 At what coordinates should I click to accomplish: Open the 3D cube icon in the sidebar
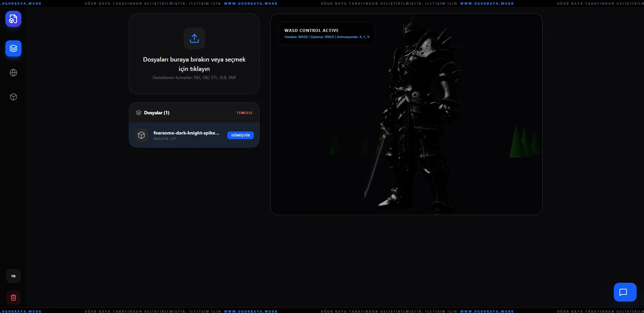tap(13, 97)
